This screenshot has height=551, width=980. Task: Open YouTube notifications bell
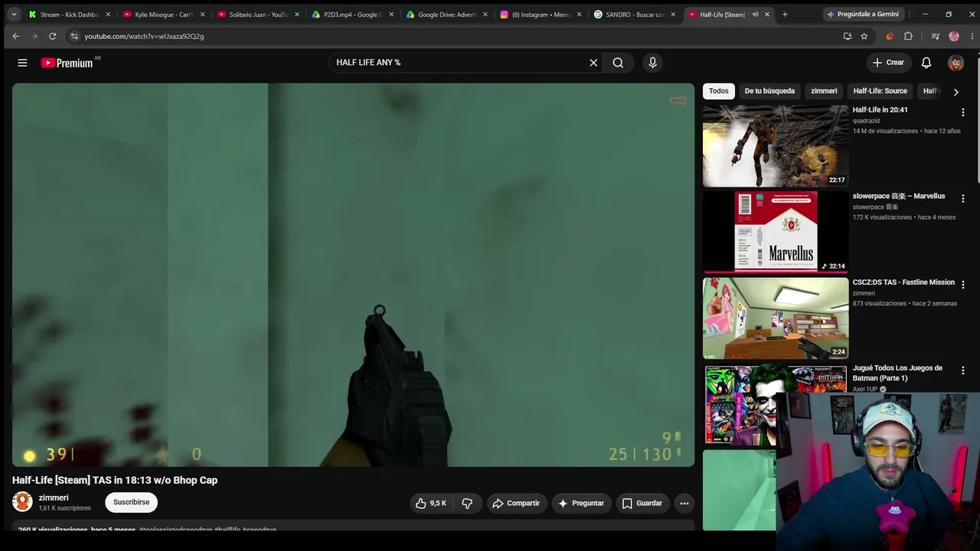[x=926, y=63]
